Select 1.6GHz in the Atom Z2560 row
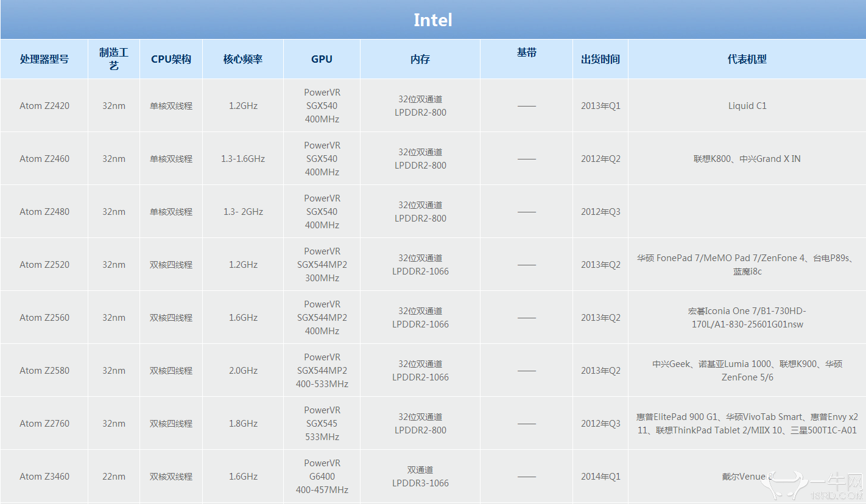The image size is (866, 504). 243,318
